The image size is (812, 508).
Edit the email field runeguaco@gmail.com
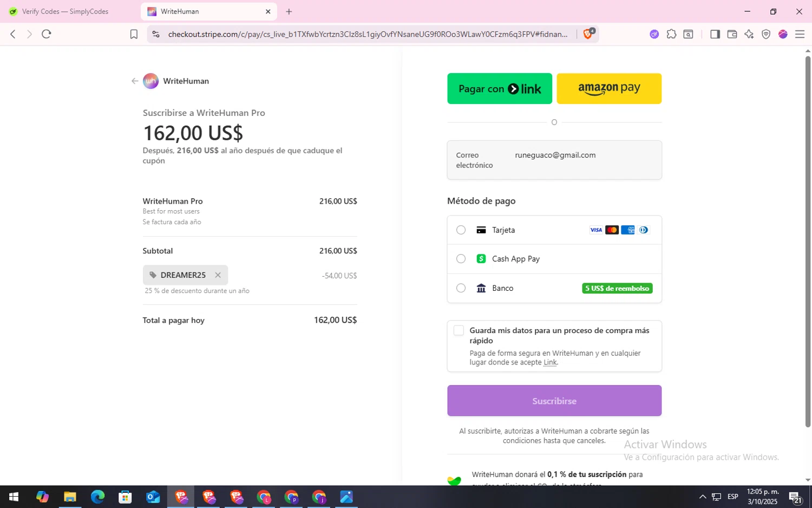[554, 160]
